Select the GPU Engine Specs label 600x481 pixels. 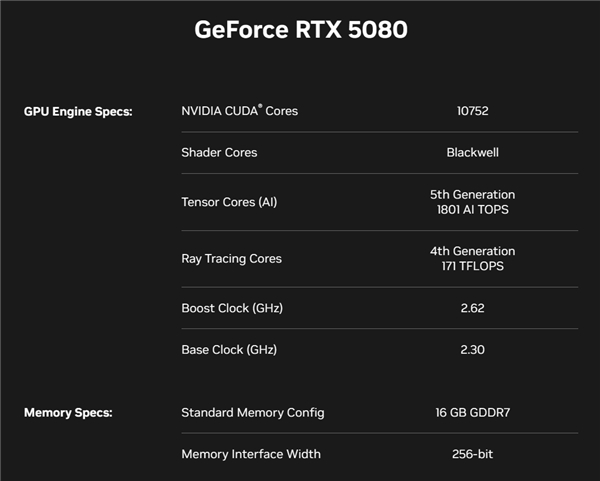tap(78, 111)
